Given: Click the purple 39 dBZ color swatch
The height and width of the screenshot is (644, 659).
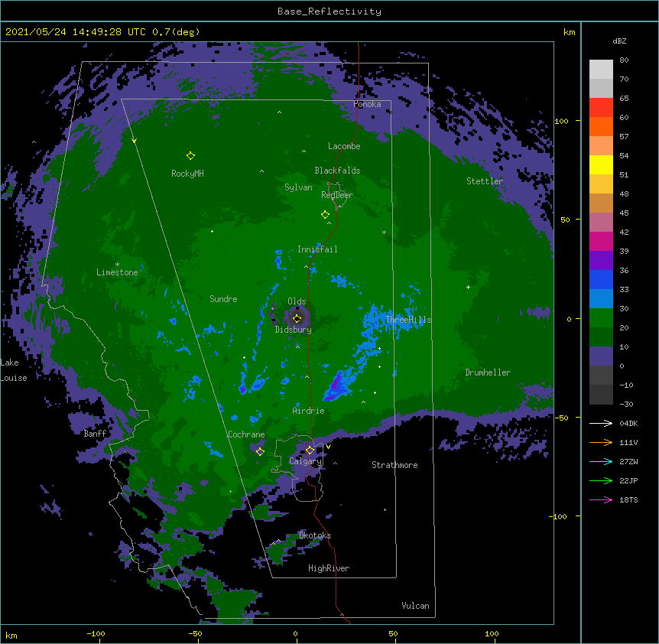Looking at the screenshot, I should (x=601, y=260).
